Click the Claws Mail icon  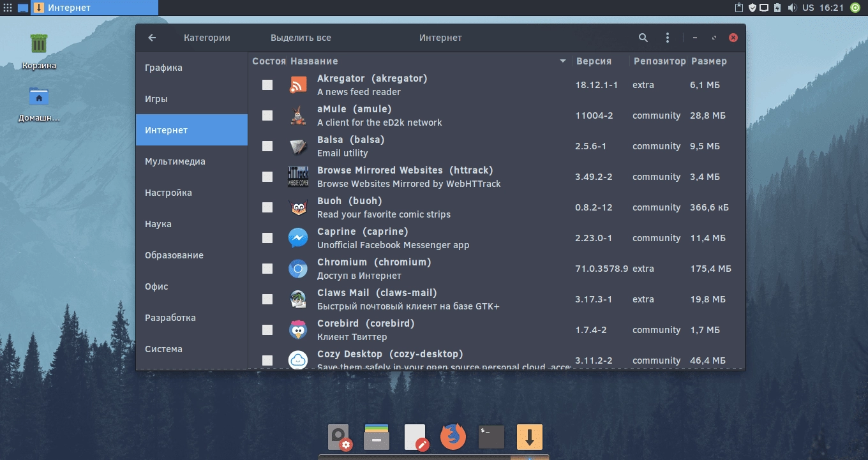[298, 299]
